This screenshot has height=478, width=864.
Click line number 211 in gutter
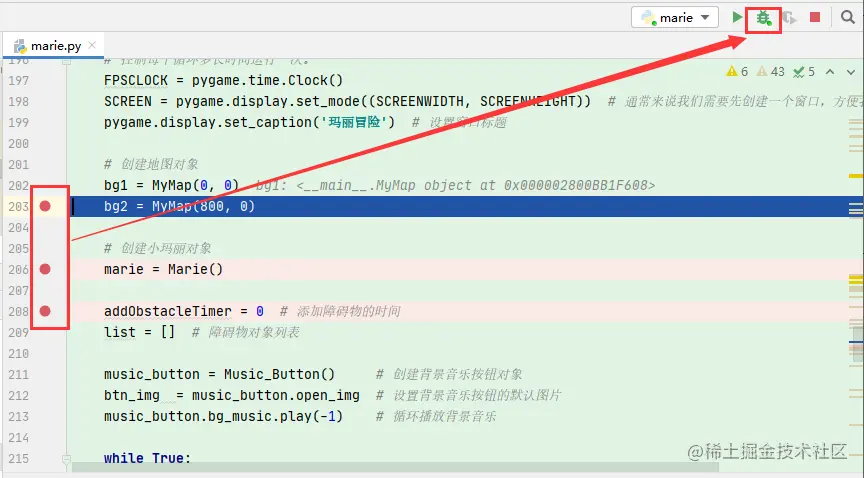[18, 374]
